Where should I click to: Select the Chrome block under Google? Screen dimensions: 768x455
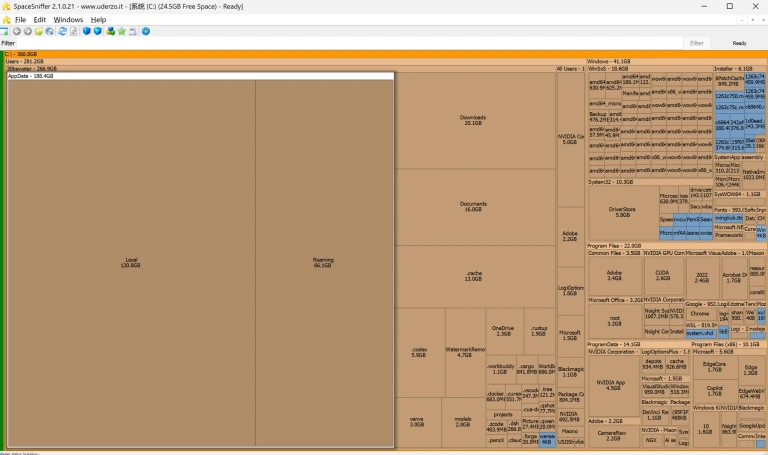700,314
